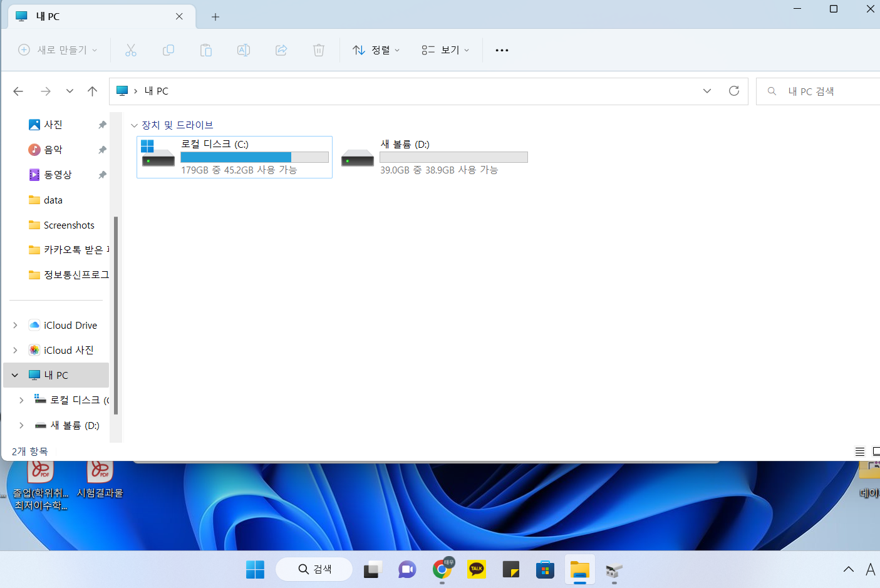This screenshot has height=588, width=880.
Task: Click the computer icon in address bar
Action: click(x=122, y=91)
